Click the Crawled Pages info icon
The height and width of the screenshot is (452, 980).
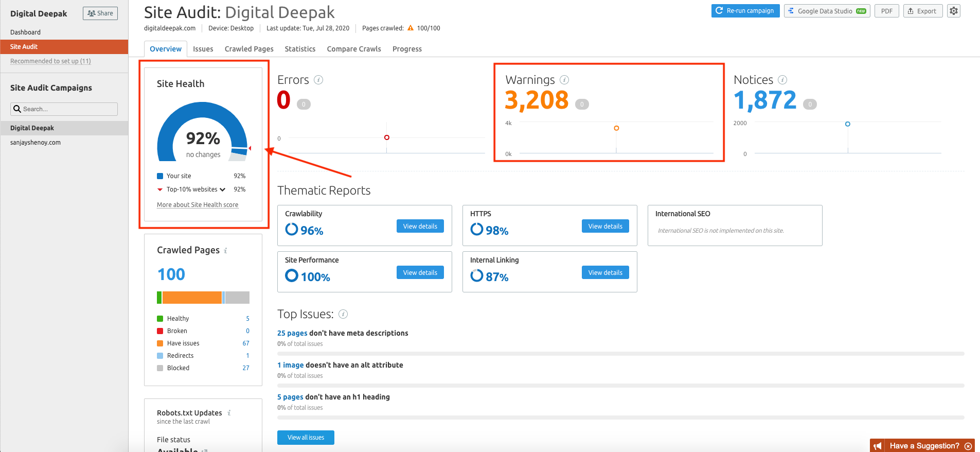click(225, 251)
